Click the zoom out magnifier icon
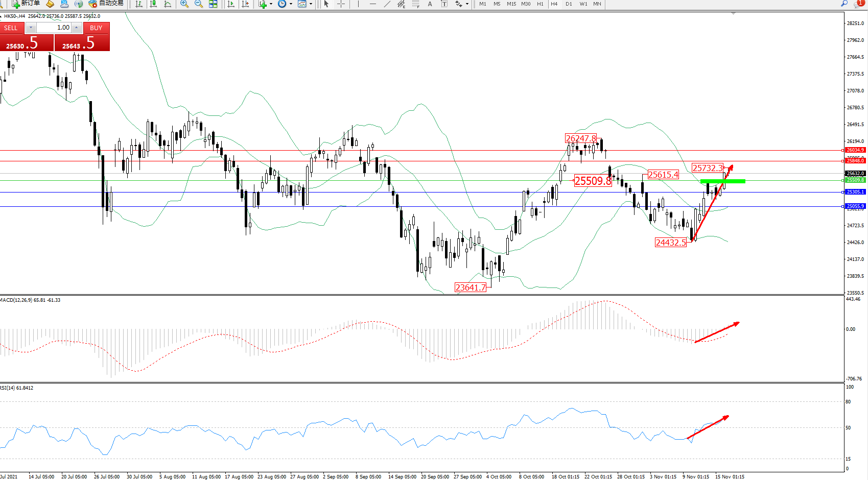 199,4
